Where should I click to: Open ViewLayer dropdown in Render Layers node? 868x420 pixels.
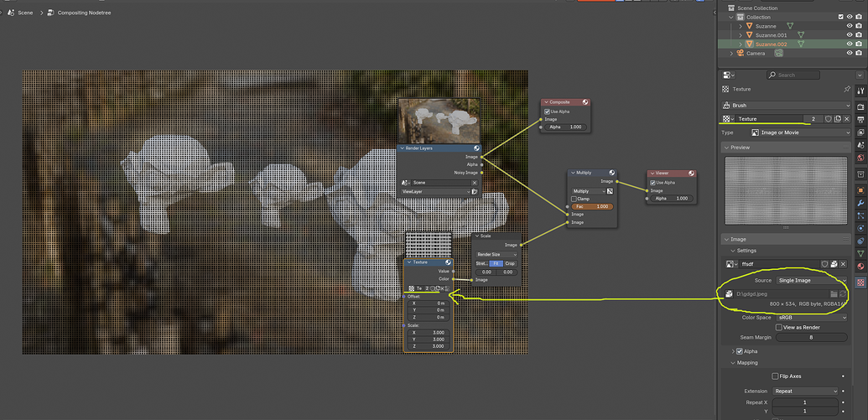click(x=435, y=192)
